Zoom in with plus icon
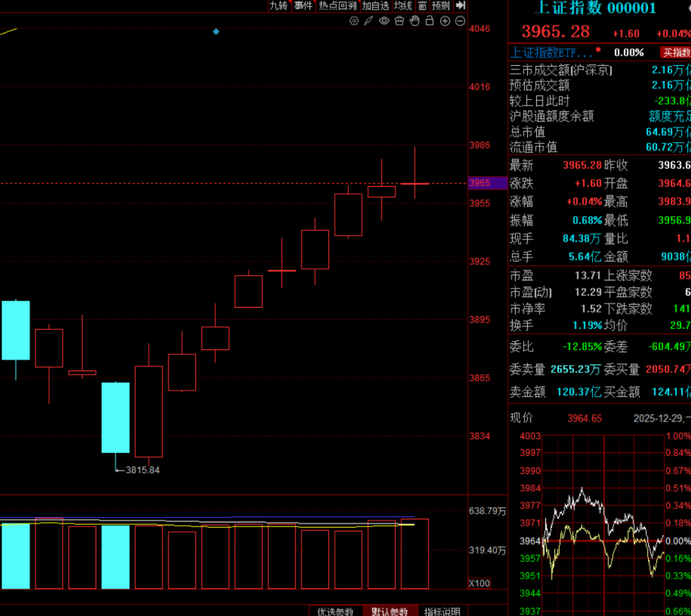Image resolution: width=691 pixels, height=616 pixels. coord(445,21)
